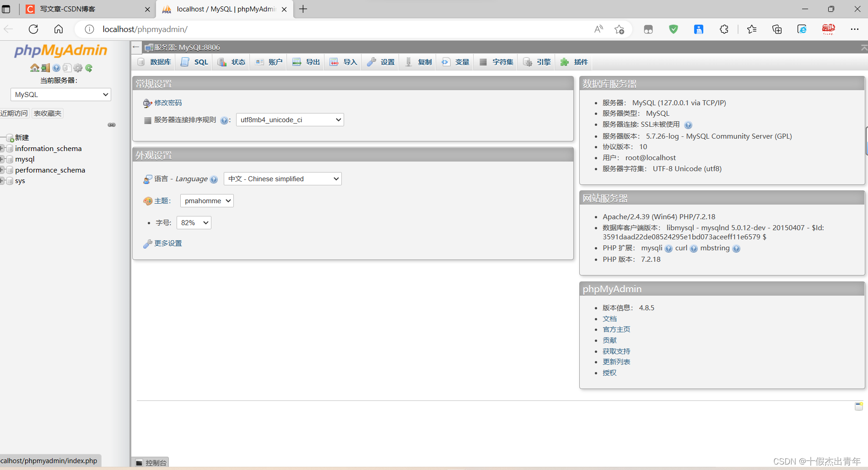Viewport: 868px width, 470px height.
Task: Open the 字符集 (Charsets) tab
Action: pos(496,62)
